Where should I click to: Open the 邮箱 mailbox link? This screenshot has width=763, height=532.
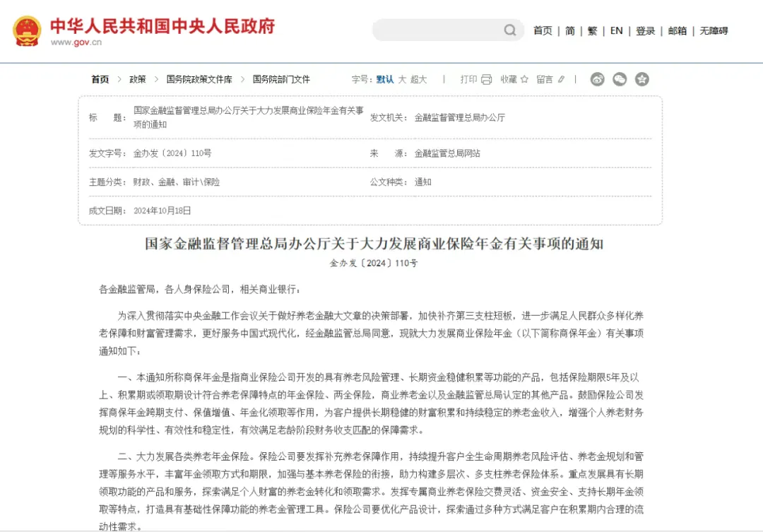tap(678, 30)
